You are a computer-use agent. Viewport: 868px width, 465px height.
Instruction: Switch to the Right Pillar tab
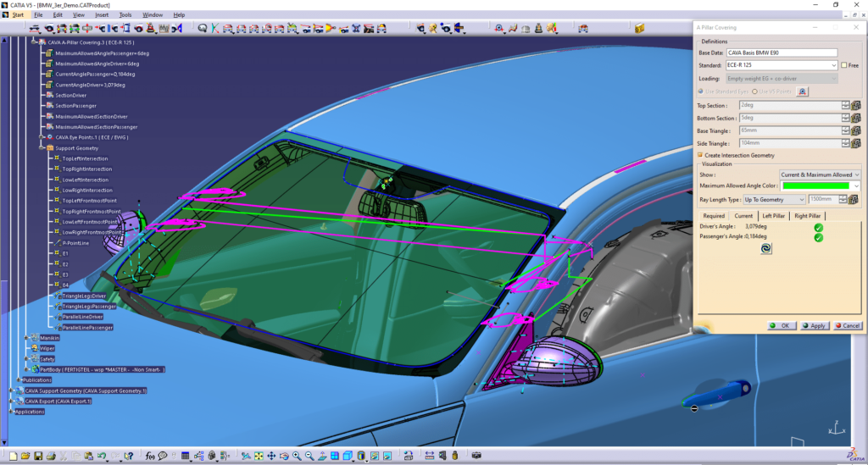click(x=808, y=216)
